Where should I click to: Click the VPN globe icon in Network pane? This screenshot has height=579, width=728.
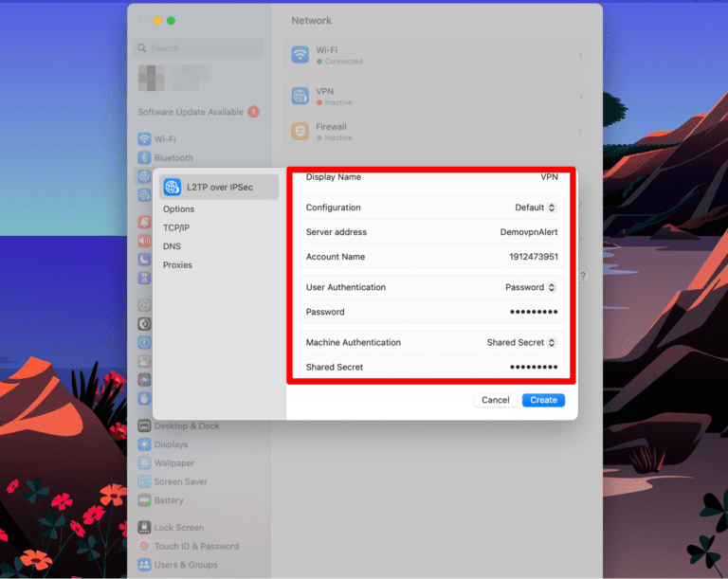300,96
